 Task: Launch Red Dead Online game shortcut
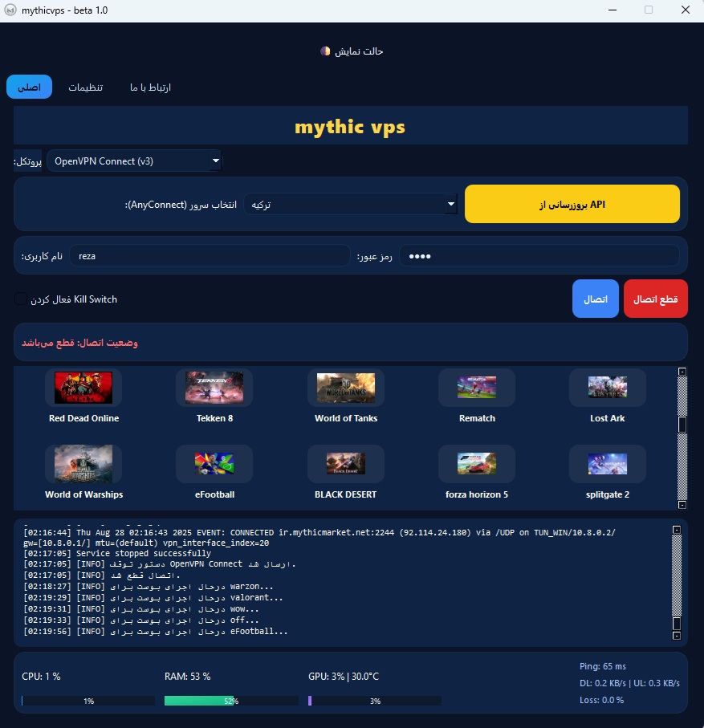83,387
